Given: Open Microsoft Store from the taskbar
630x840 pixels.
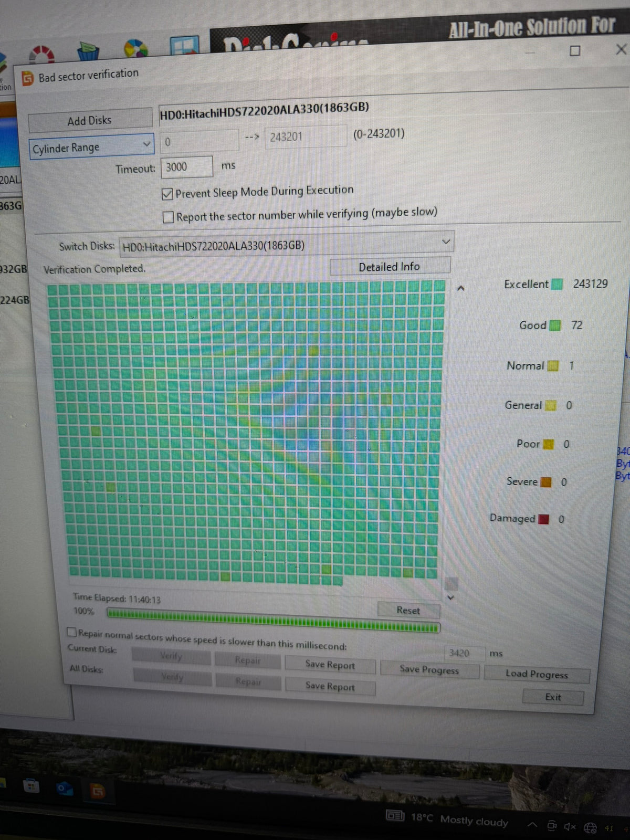Looking at the screenshot, I should coord(31,786).
